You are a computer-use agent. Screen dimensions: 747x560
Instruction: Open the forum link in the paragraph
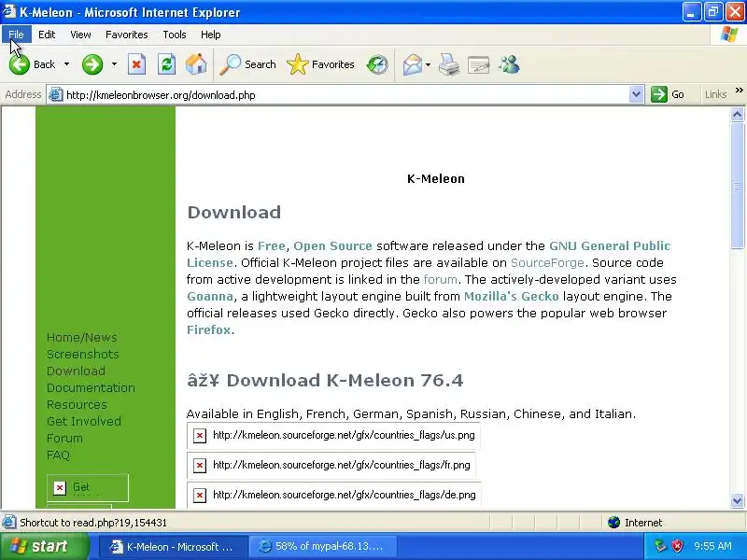point(440,279)
